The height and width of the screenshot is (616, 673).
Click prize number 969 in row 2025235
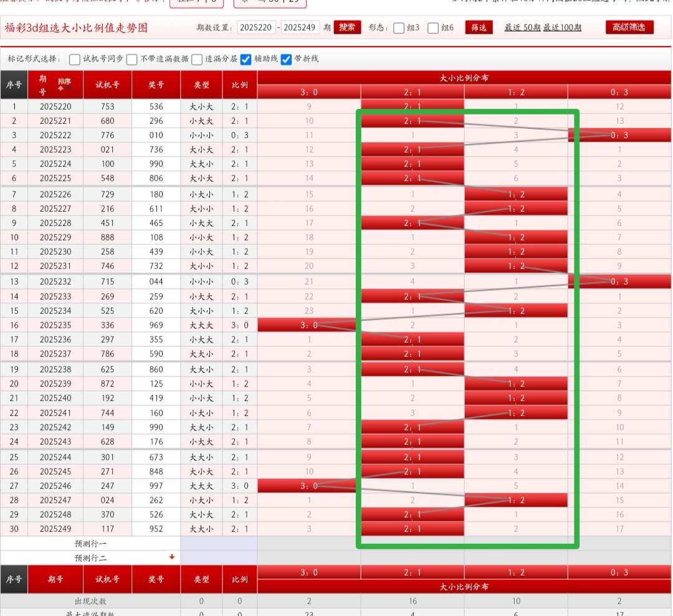coord(156,325)
